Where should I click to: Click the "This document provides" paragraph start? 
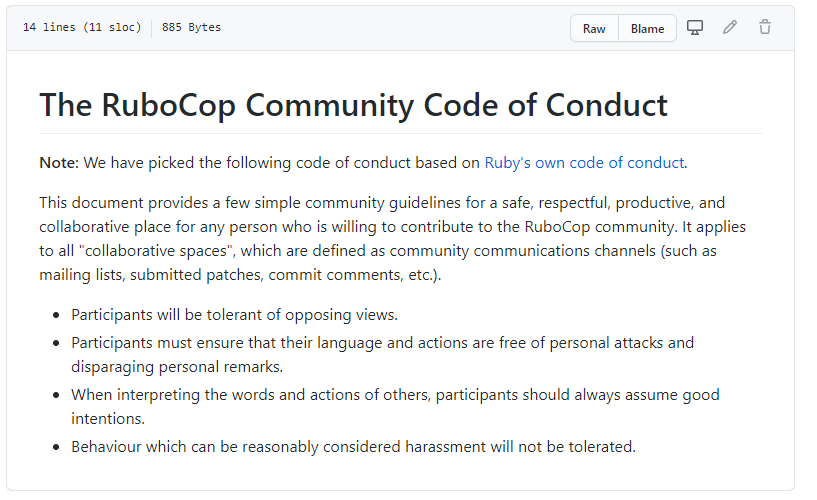110,200
